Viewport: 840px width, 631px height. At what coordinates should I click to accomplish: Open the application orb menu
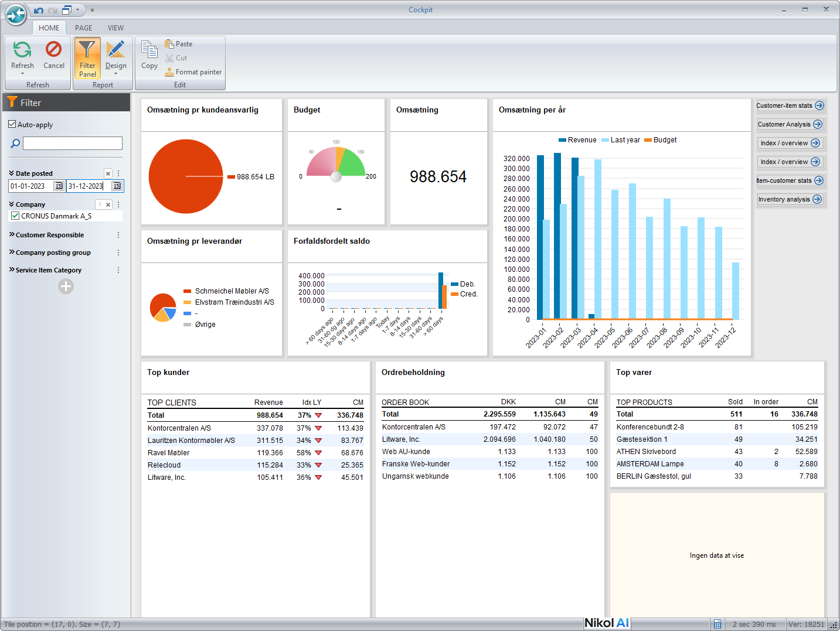(x=16, y=14)
